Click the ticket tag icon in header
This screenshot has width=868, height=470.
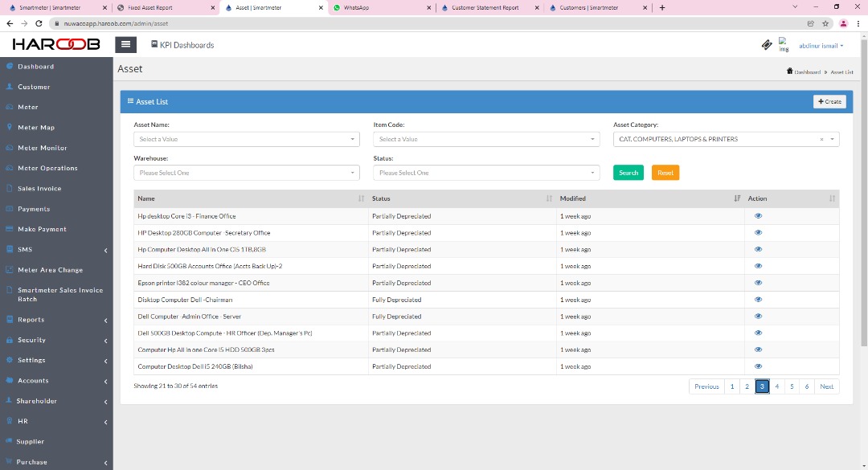pyautogui.click(x=767, y=45)
